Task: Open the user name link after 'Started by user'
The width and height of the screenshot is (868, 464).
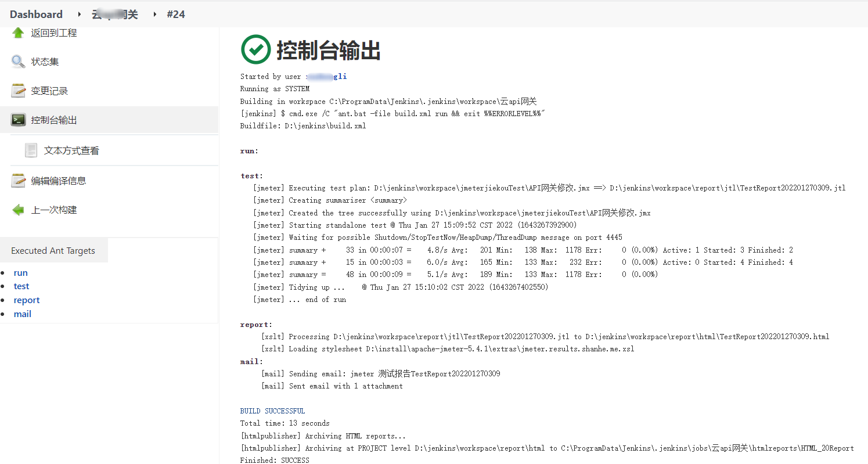Action: pyautogui.click(x=327, y=77)
